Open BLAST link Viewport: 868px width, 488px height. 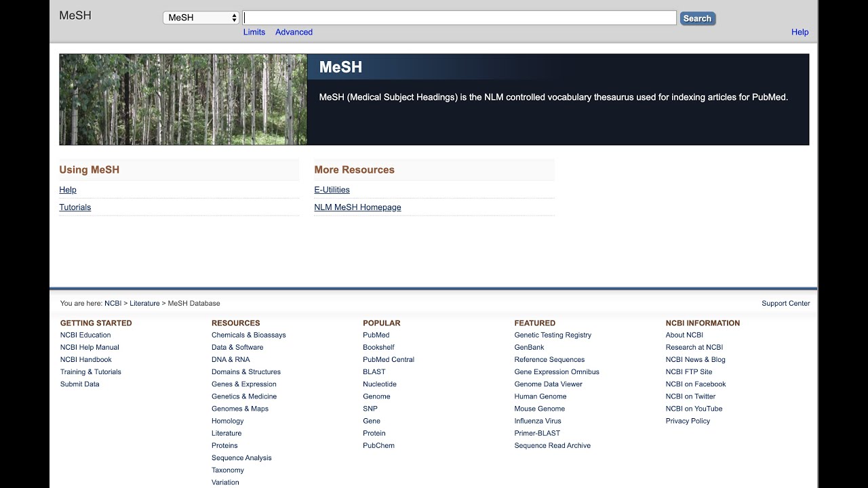374,371
